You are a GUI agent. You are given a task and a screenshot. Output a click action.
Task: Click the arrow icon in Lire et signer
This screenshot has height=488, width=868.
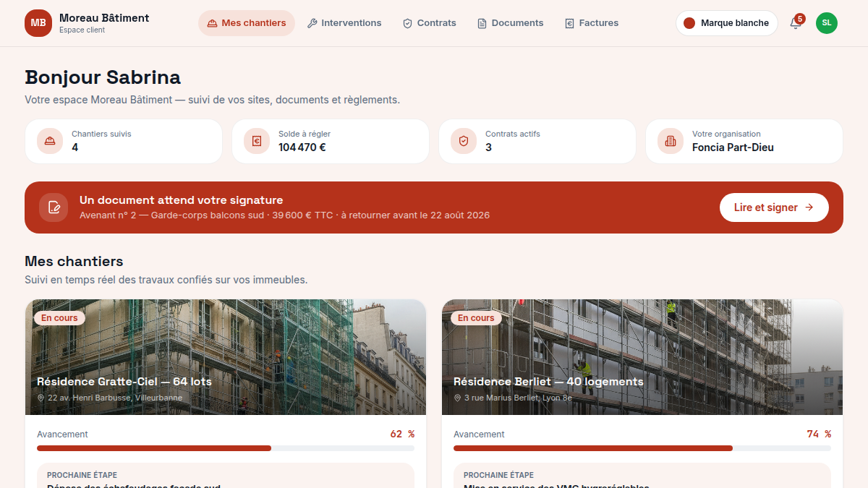(809, 207)
